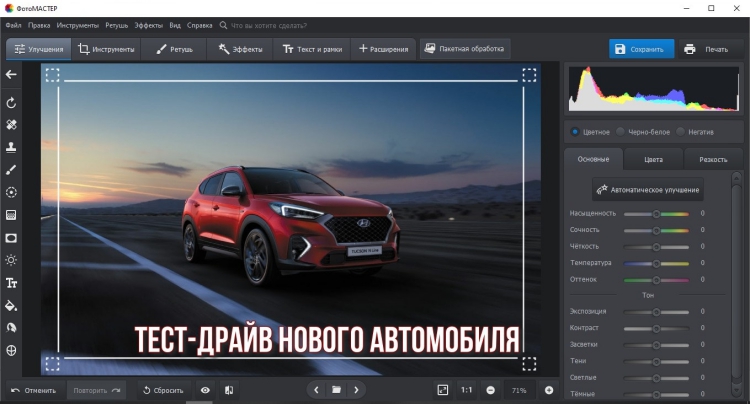750x404 pixels.
Task: Open the Улучшения tab
Action: [x=39, y=49]
